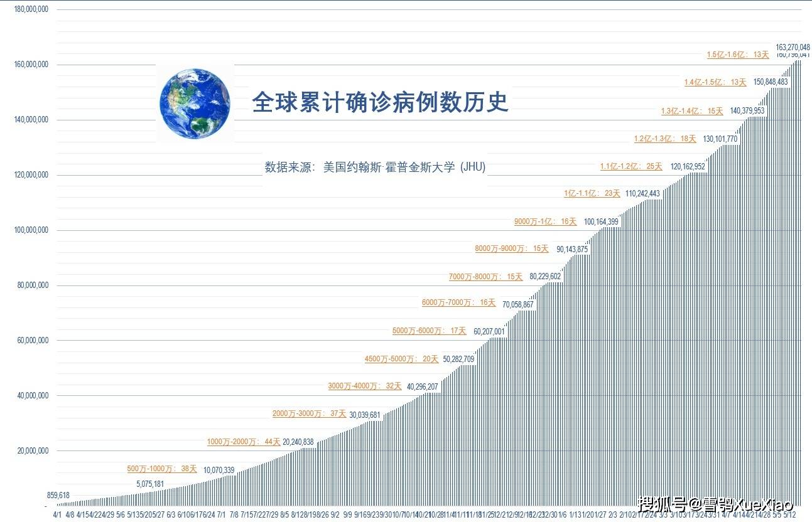
Task: Click the 4/1 date on the x-axis
Action: click(57, 514)
